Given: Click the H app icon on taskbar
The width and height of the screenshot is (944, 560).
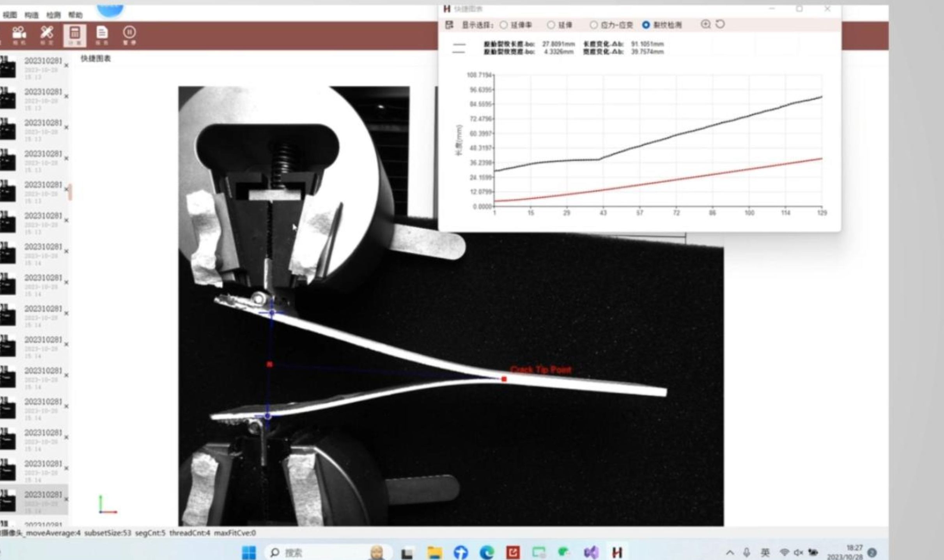Looking at the screenshot, I should point(617,553).
